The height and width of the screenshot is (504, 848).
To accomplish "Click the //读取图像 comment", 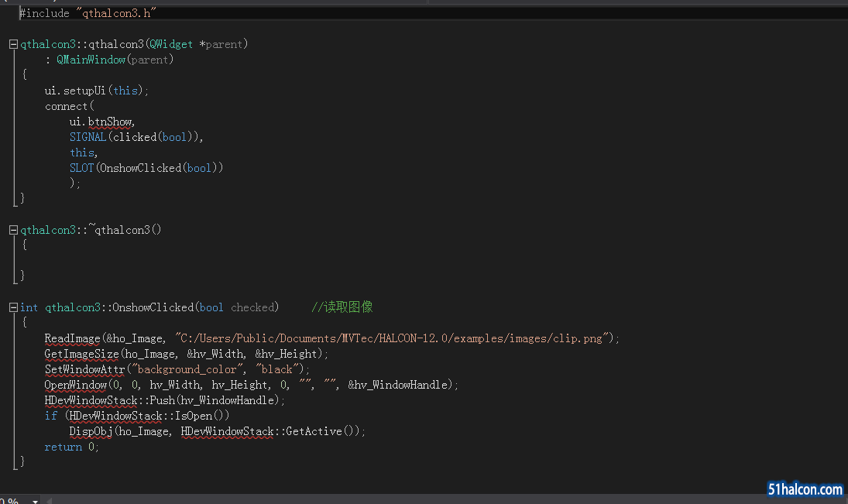I will pyautogui.click(x=342, y=307).
